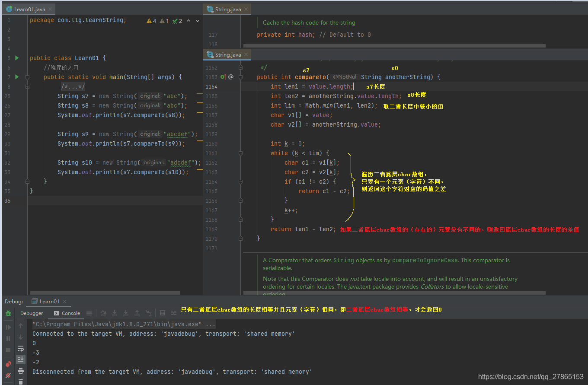The width and height of the screenshot is (588, 385).
Task: Close the Learn01 debug session tab
Action: [65, 302]
